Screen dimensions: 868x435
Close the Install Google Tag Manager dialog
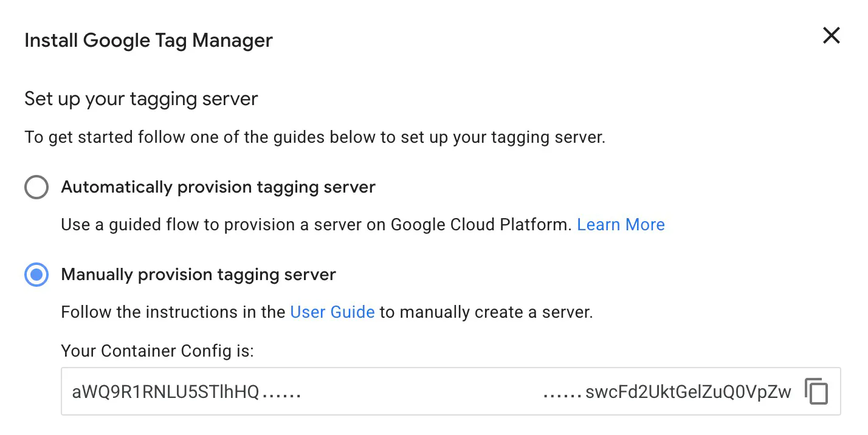831,36
